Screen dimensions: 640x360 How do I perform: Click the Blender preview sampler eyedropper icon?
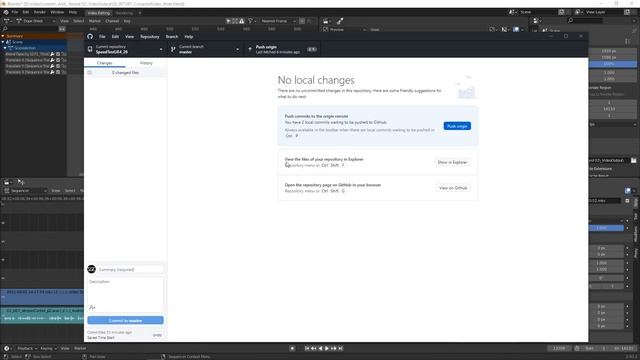(340, 21)
